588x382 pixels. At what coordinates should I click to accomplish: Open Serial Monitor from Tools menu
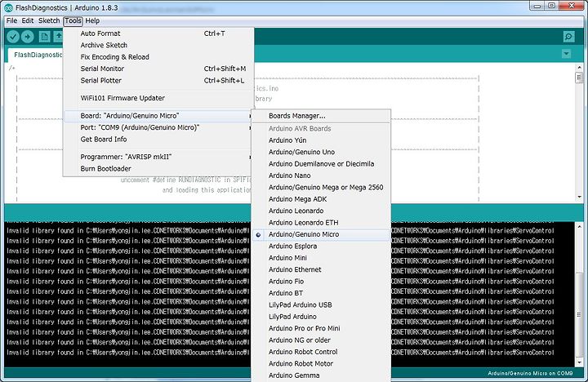[x=158, y=69]
